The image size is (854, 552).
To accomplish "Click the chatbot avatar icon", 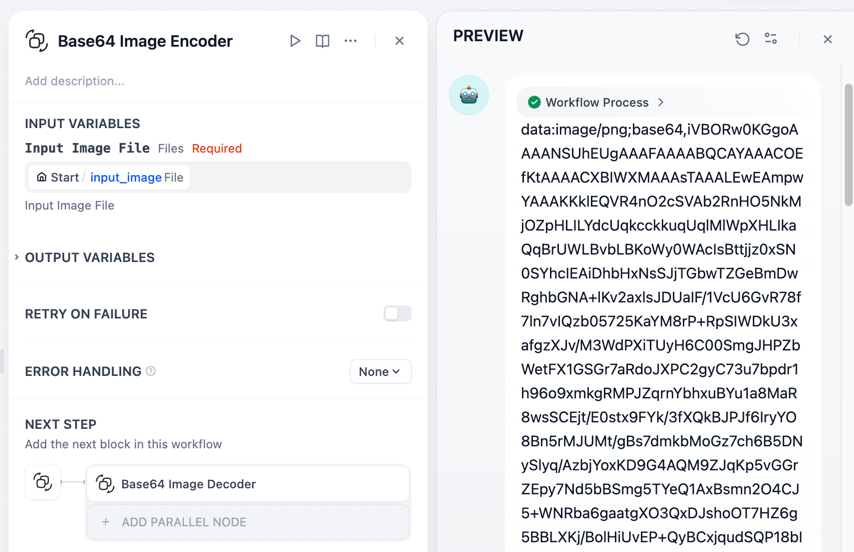I will (469, 96).
